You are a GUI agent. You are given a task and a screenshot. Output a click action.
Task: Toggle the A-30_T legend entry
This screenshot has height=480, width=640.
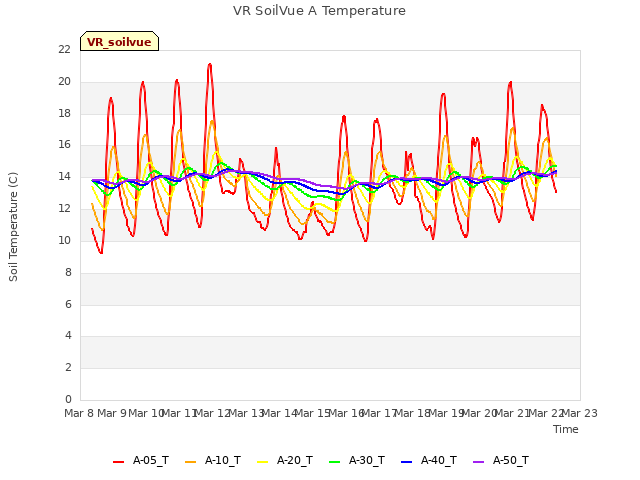point(357,460)
